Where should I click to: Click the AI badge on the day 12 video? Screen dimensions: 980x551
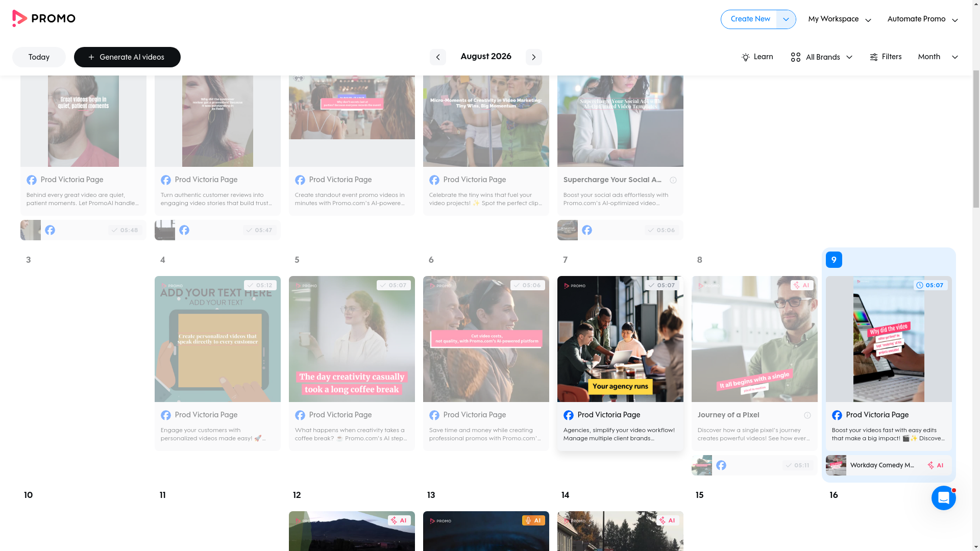pyautogui.click(x=399, y=520)
